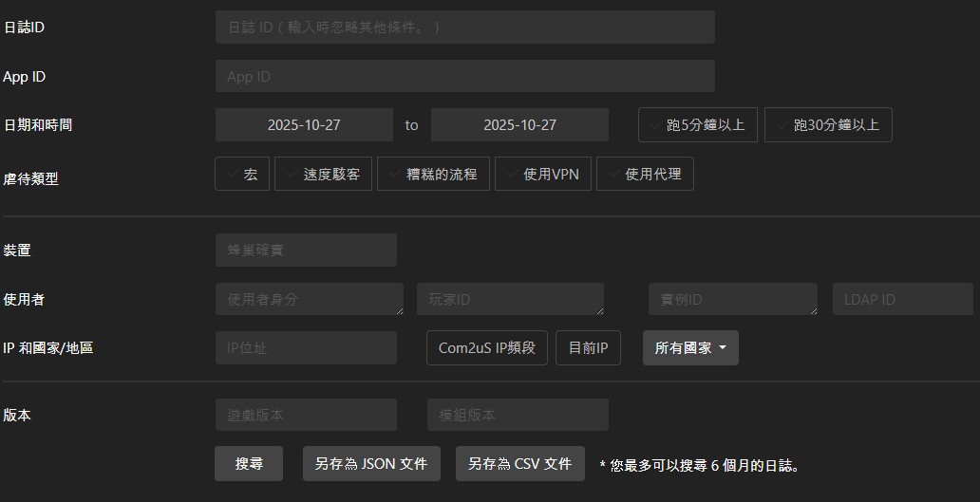980x502 pixels.
Task: Export using 另存為 CSV 文件 button
Action: 519,464
